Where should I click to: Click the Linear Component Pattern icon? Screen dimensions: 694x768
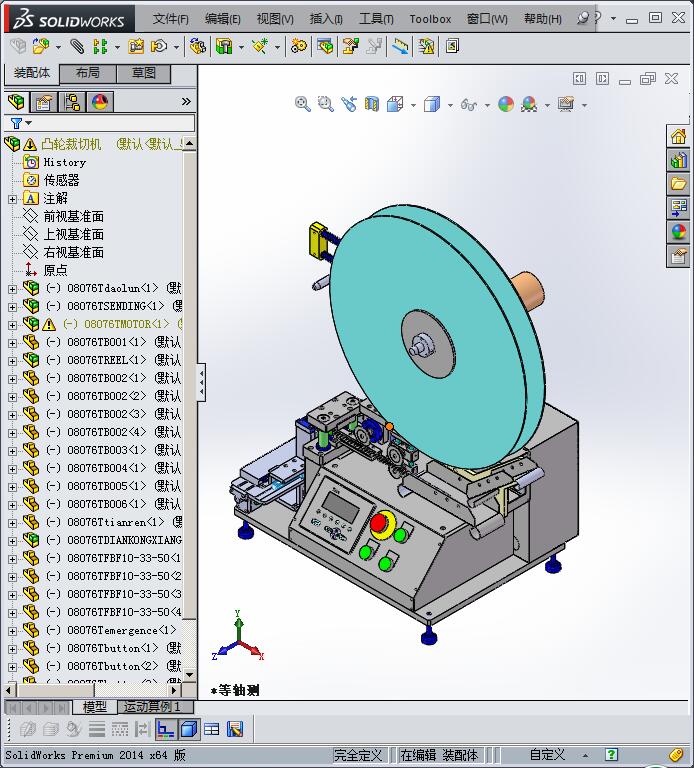100,47
